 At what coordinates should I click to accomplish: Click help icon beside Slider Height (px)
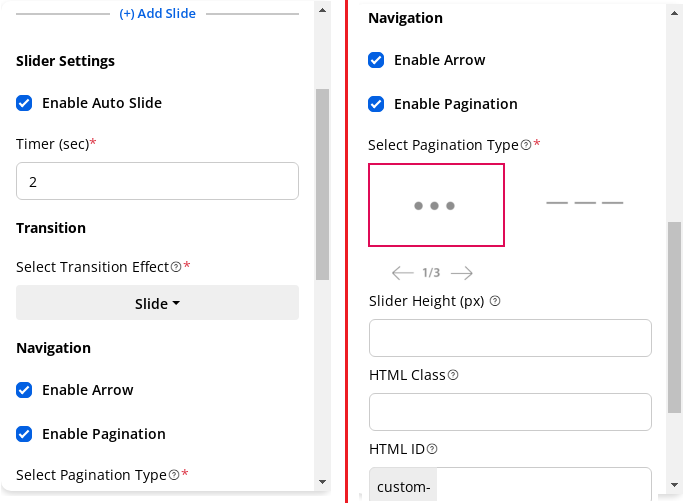click(495, 301)
